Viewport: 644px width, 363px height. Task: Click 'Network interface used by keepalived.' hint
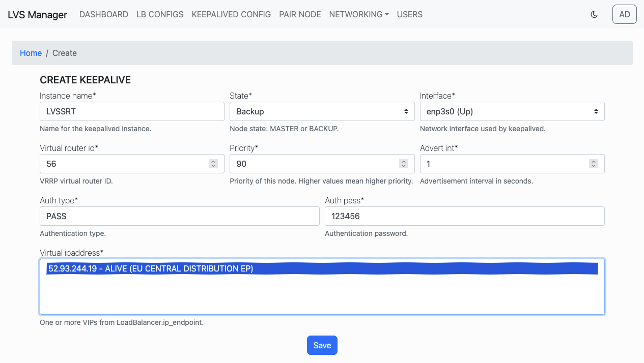coord(483,129)
